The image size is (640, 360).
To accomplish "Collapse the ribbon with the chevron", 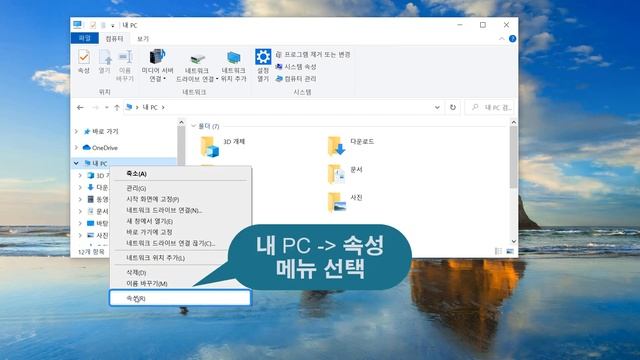I will pyautogui.click(x=502, y=39).
